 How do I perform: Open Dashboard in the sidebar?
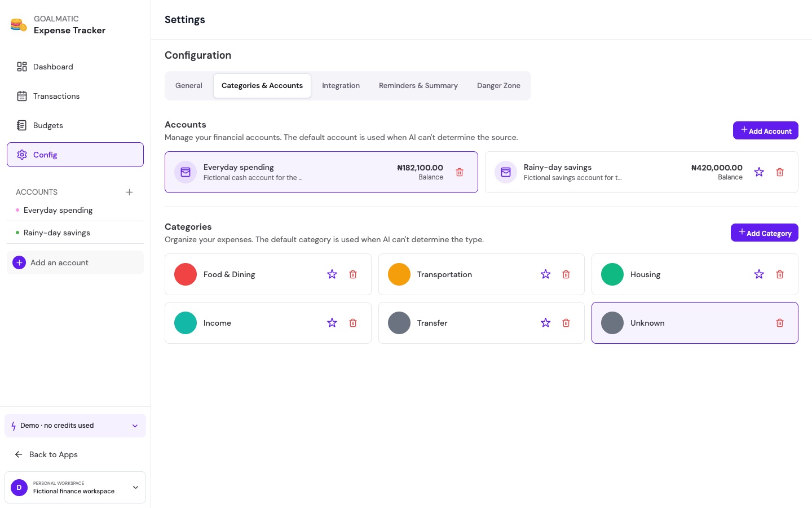tap(75, 67)
